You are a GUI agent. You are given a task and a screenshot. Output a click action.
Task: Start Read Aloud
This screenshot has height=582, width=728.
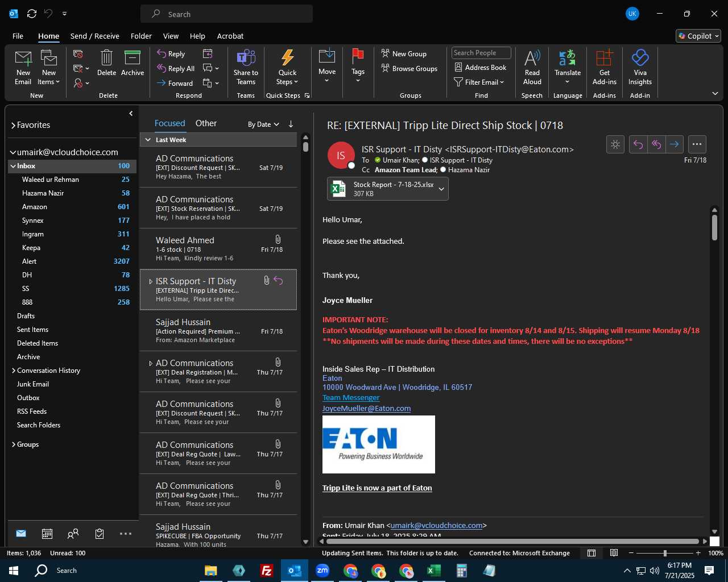[532, 68]
